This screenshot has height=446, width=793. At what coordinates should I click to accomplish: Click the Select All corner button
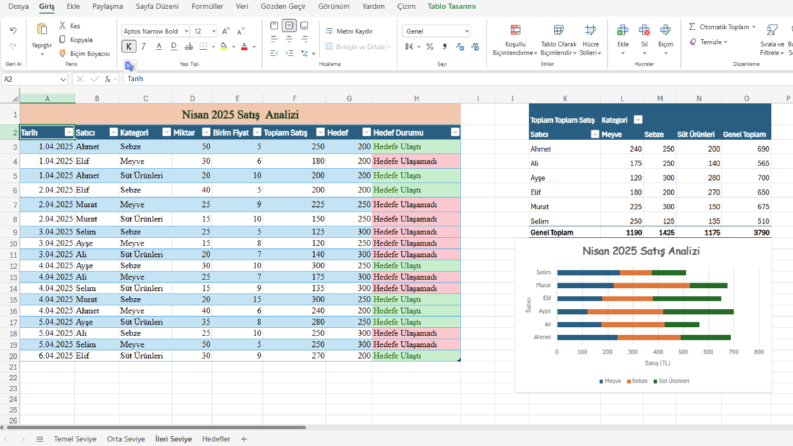[14, 99]
